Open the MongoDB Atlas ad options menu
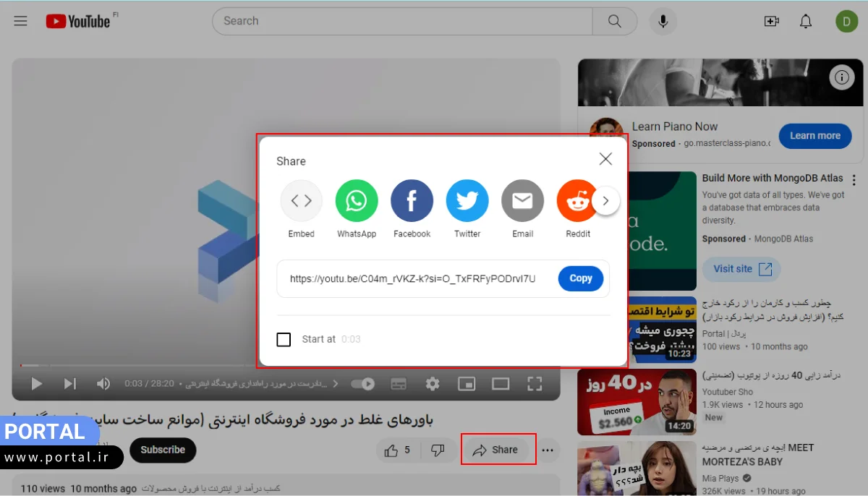Image resolution: width=868 pixels, height=496 pixels. (x=853, y=178)
